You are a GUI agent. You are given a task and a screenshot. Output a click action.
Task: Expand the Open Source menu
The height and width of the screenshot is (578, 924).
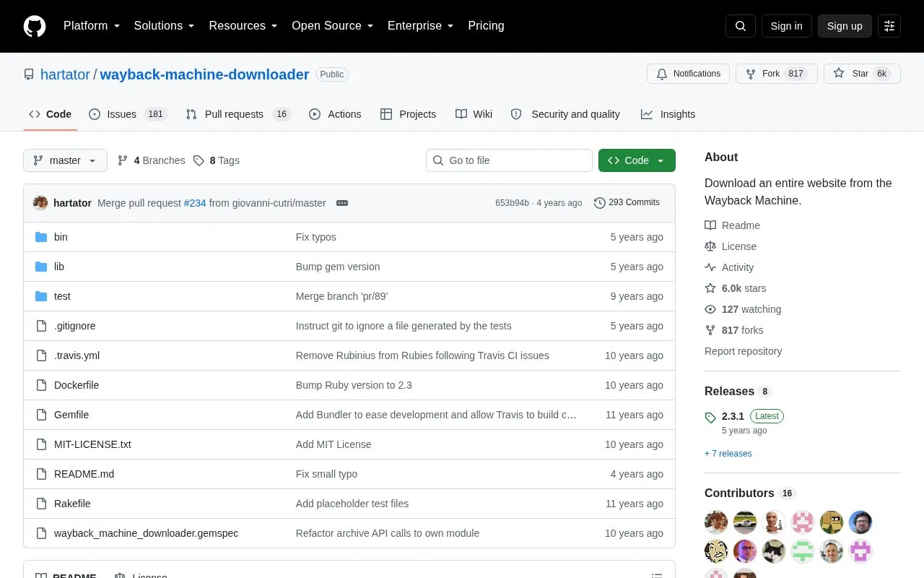click(333, 26)
